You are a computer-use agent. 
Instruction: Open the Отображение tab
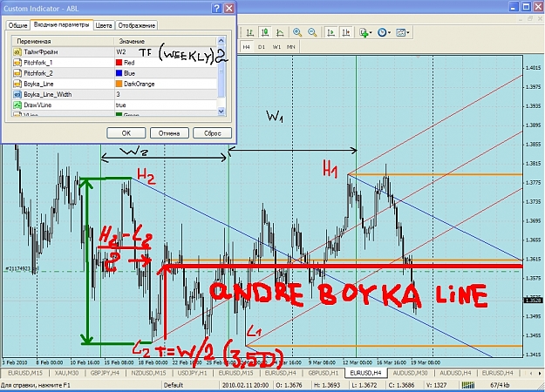(137, 25)
